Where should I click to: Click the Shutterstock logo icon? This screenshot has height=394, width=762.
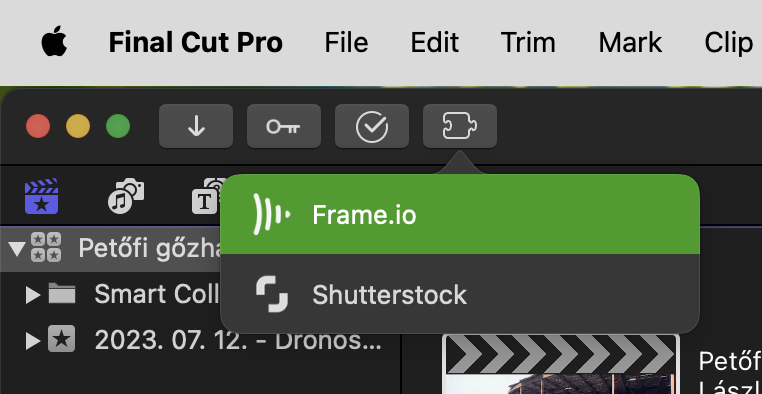[x=272, y=294]
